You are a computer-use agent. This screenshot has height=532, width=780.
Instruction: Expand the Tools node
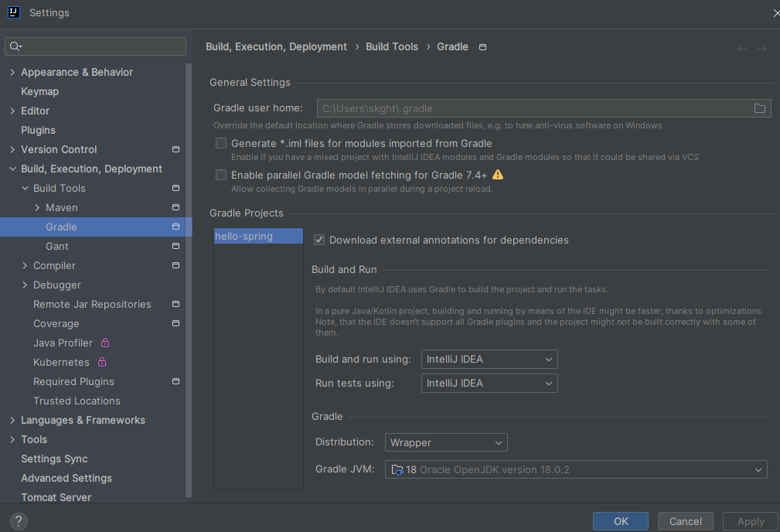tap(12, 439)
